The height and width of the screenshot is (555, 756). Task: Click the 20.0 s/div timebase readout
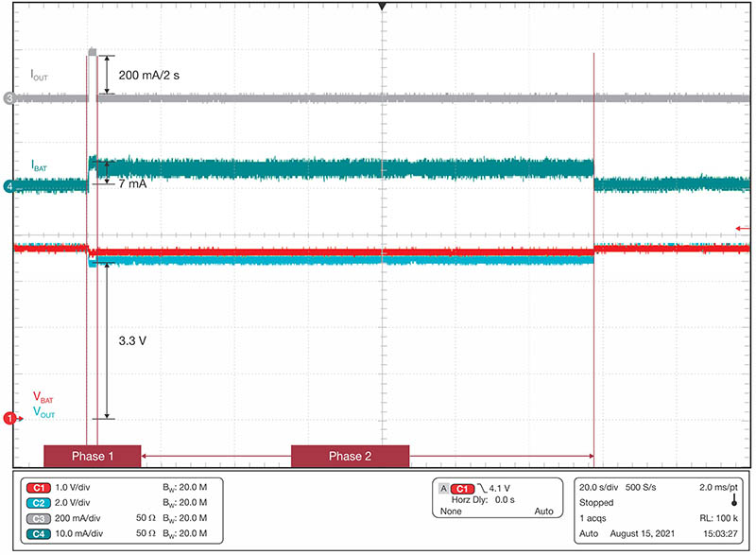[604, 487]
